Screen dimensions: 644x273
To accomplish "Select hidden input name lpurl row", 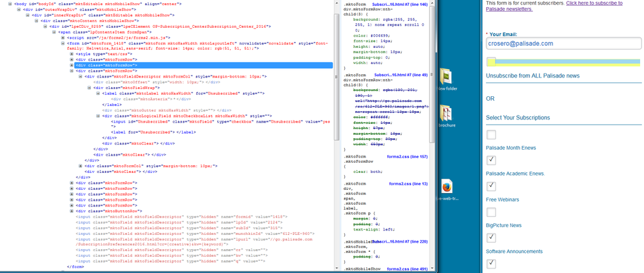I will (194, 242).
